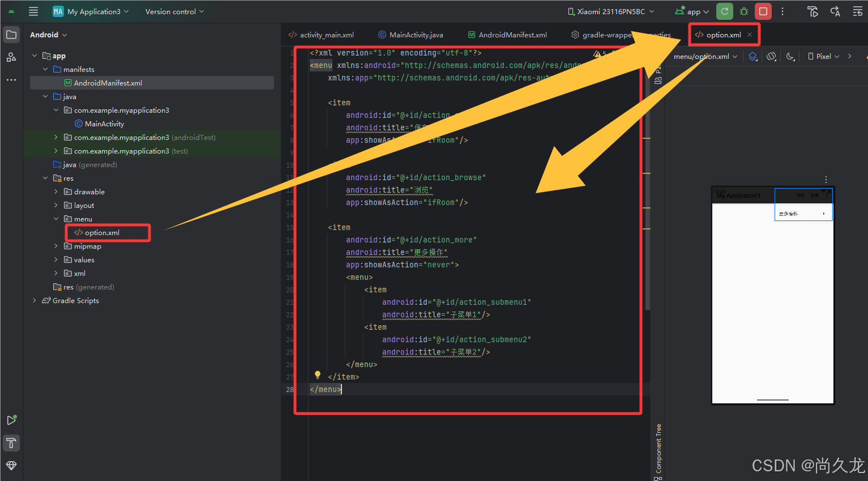Select AndroidManifest.xml in the project tree
Image resolution: width=868 pixels, height=481 pixels.
tap(152, 83)
